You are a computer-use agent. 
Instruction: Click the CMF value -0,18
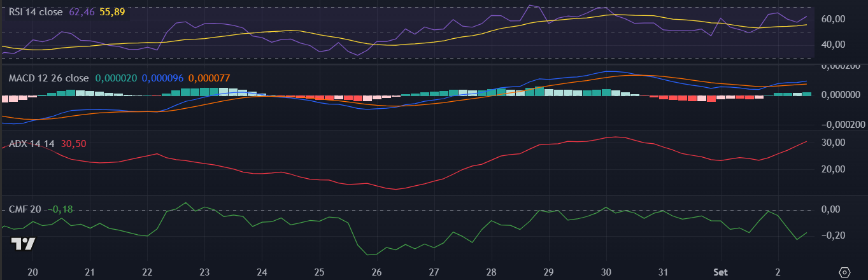(62, 209)
